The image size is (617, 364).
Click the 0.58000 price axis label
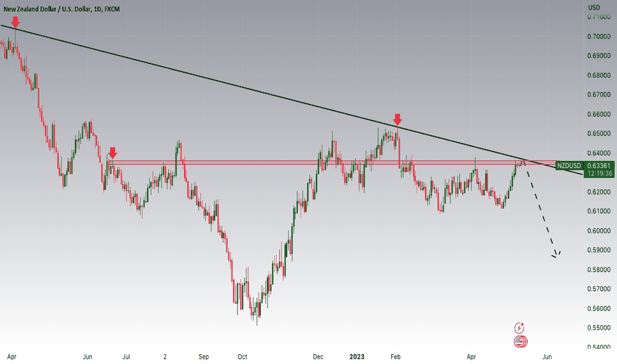click(599, 269)
